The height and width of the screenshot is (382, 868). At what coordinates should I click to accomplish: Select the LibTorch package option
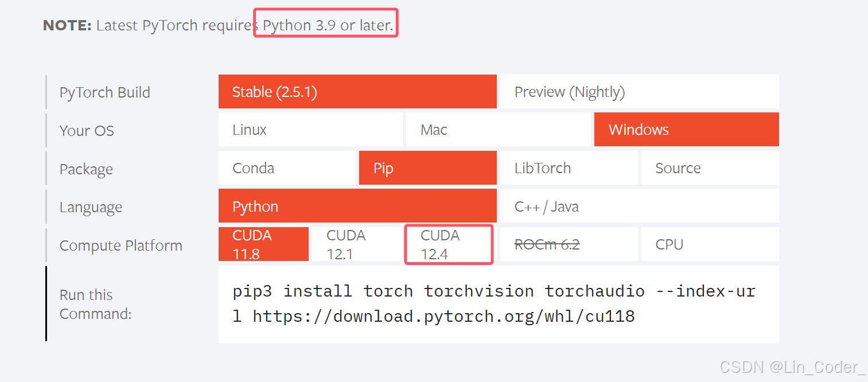tap(569, 168)
